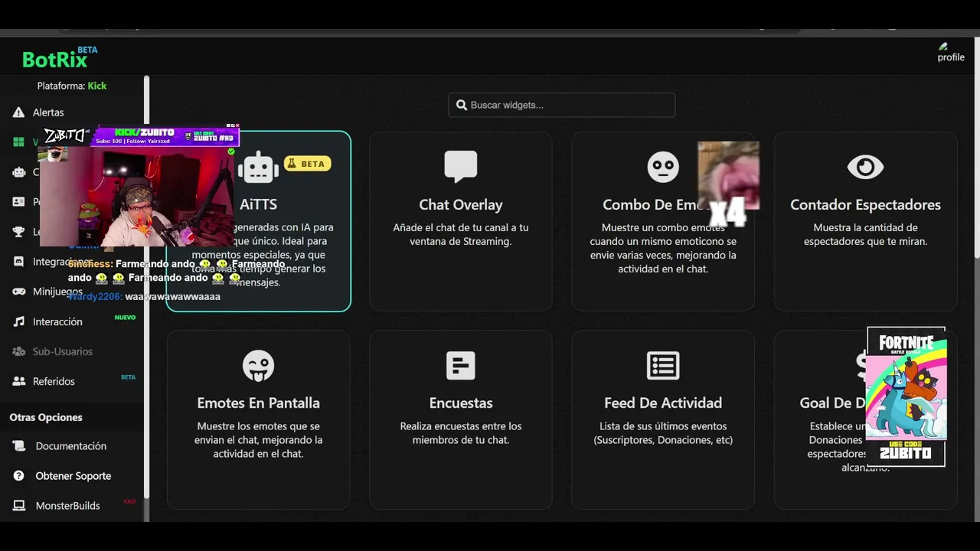The width and height of the screenshot is (980, 551).
Task: Click the Plataforma: Kick label
Action: [x=72, y=86]
